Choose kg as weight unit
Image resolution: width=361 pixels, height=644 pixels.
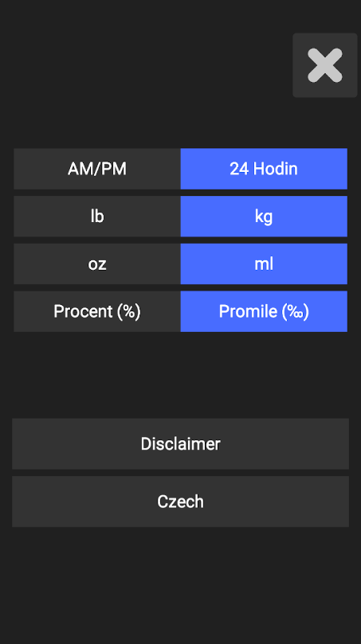264,217
